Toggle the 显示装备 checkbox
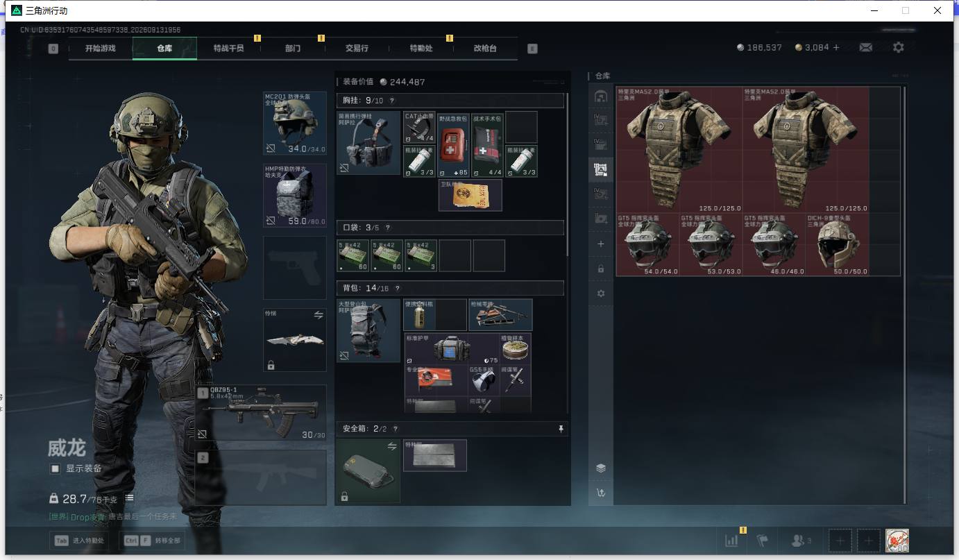The height and width of the screenshot is (560, 959). pyautogui.click(x=55, y=468)
